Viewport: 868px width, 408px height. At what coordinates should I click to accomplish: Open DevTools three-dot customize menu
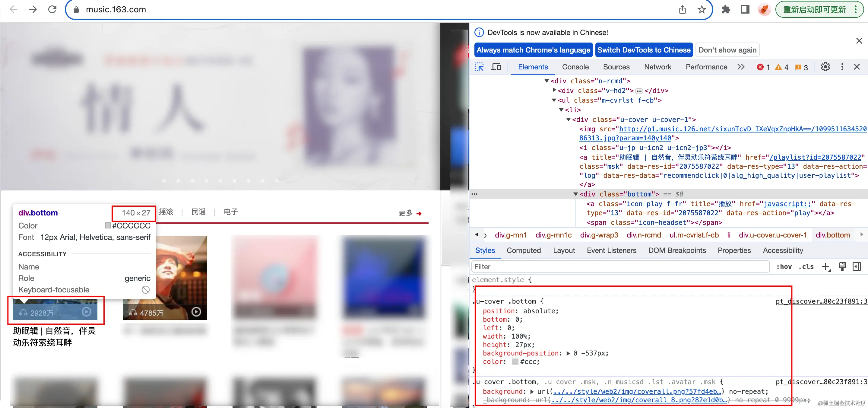842,67
